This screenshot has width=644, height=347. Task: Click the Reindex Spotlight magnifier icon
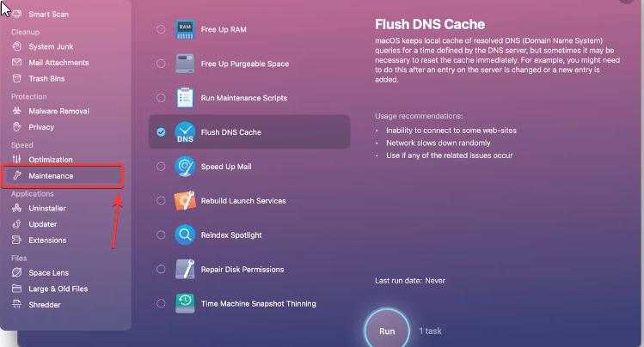click(186, 234)
